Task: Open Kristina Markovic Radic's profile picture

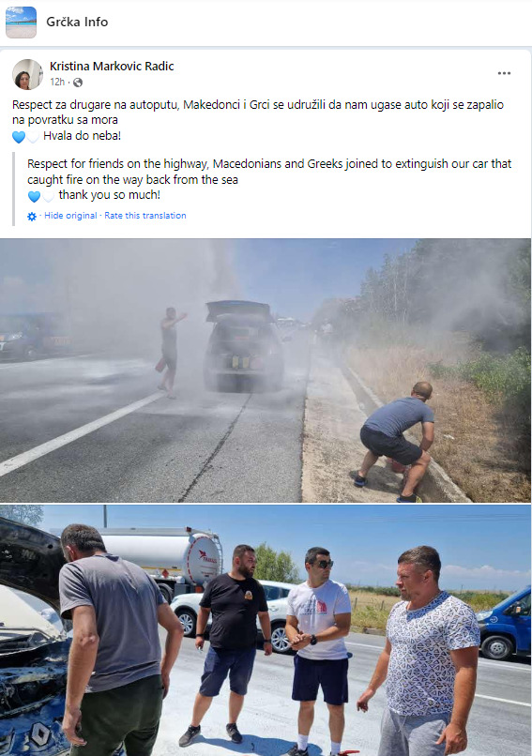Action: (x=27, y=74)
